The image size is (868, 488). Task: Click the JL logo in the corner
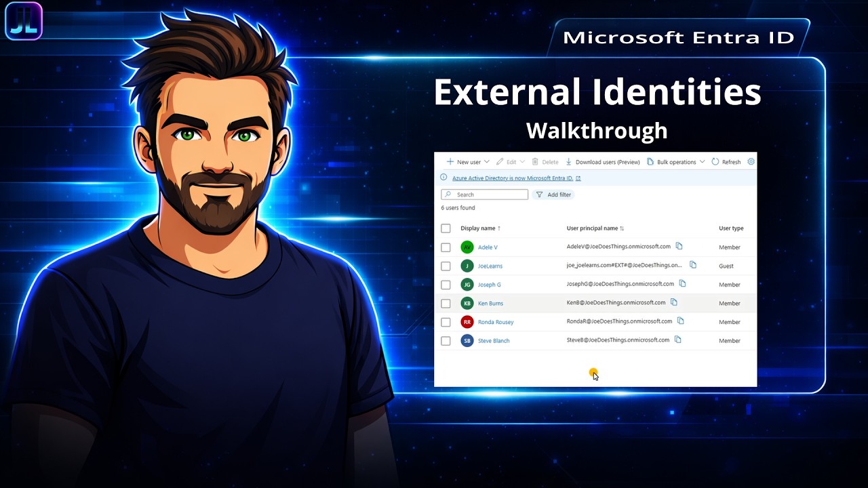[x=24, y=21]
